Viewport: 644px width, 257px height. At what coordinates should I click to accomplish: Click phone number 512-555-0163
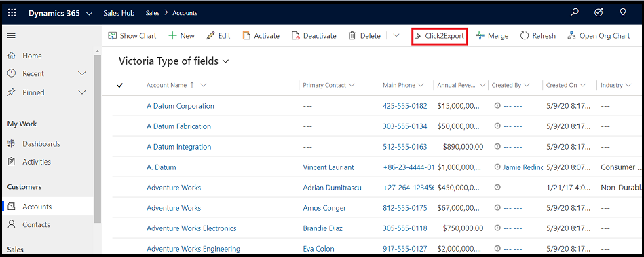point(405,147)
